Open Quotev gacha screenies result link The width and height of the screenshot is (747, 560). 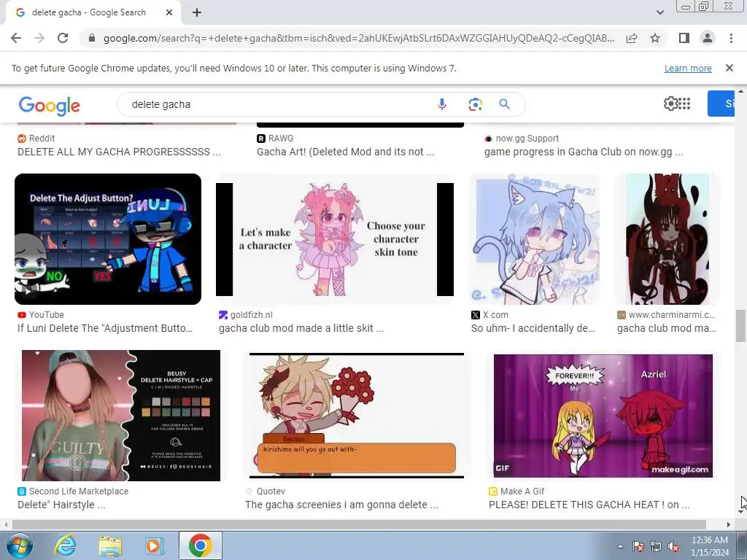pos(341,505)
